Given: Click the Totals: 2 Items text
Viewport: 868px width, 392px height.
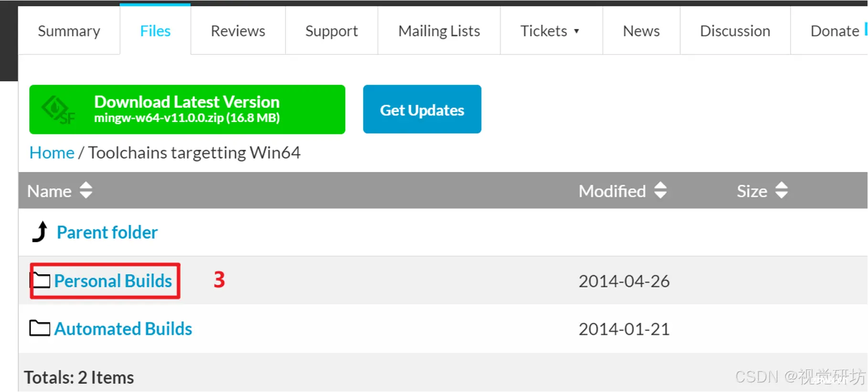Looking at the screenshot, I should click(79, 377).
